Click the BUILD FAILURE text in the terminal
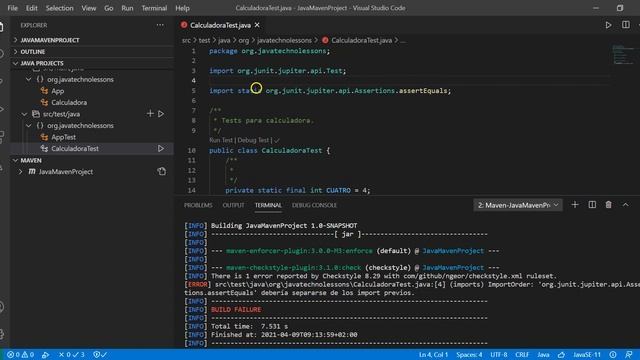The height and width of the screenshot is (360, 640). click(236, 309)
